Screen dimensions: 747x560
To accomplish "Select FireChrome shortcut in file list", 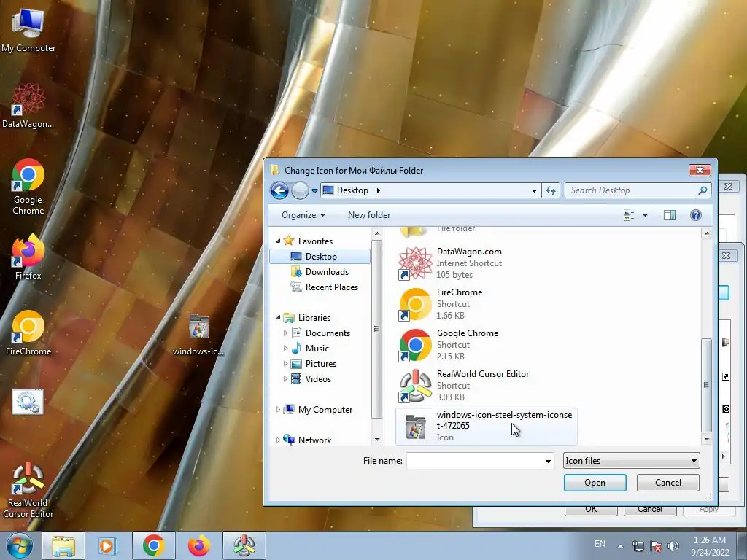I will [487, 304].
